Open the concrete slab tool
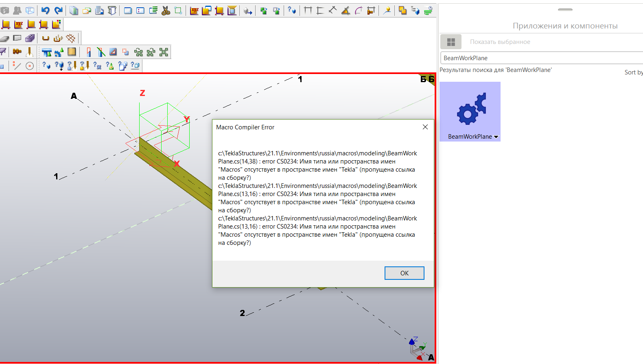 [x=4, y=38]
